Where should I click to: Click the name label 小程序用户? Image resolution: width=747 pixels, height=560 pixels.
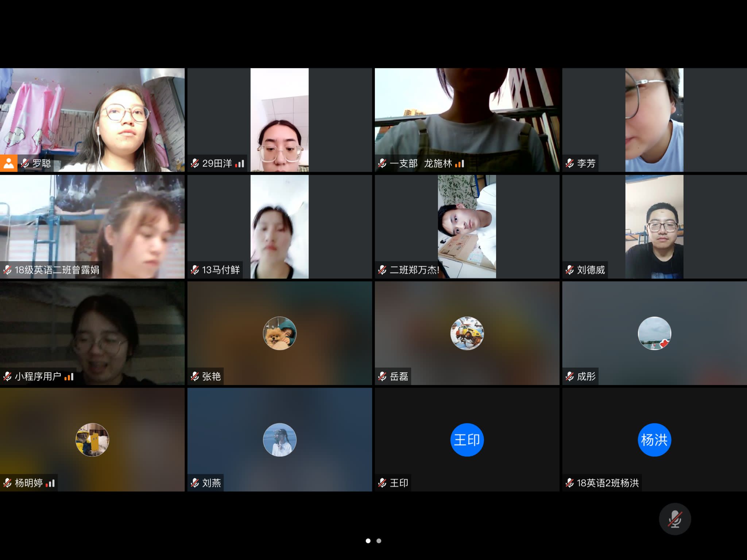click(x=38, y=376)
